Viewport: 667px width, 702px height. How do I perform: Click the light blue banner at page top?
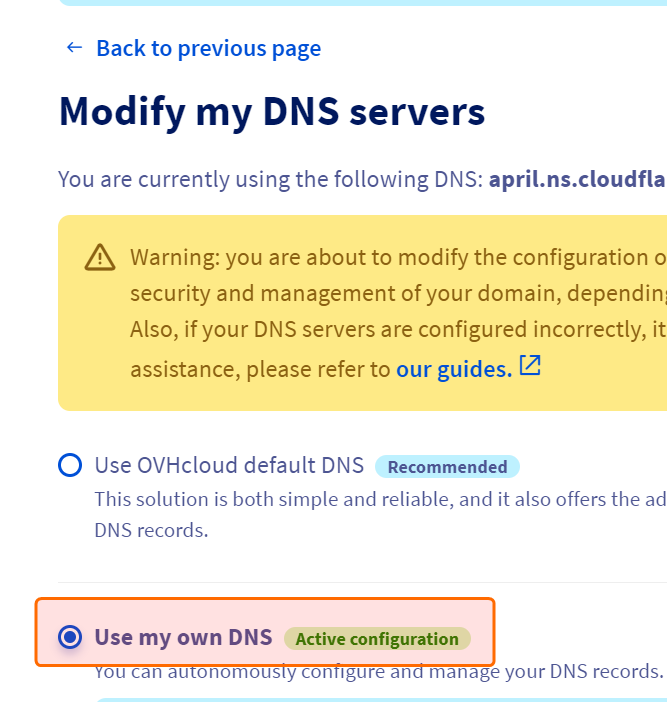click(360, 3)
